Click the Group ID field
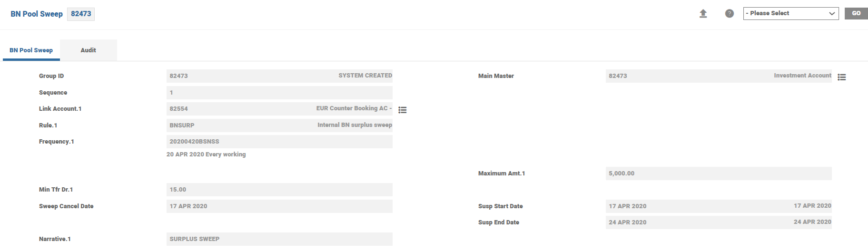This screenshot has width=868, height=251. click(x=279, y=76)
